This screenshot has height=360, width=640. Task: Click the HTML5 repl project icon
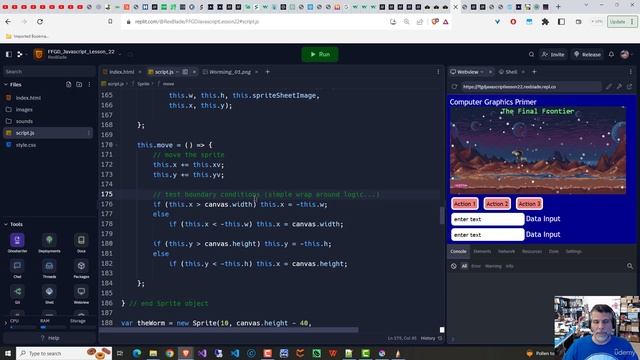point(39,54)
